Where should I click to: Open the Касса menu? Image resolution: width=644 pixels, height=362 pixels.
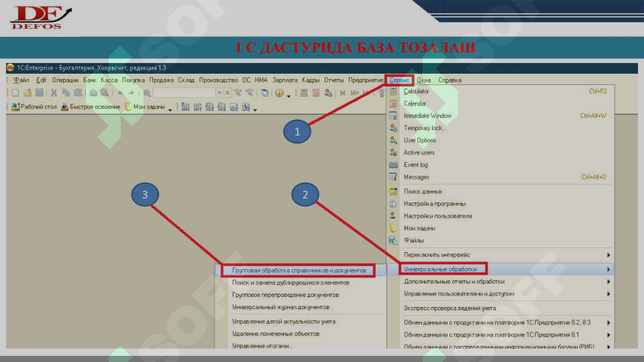109,80
